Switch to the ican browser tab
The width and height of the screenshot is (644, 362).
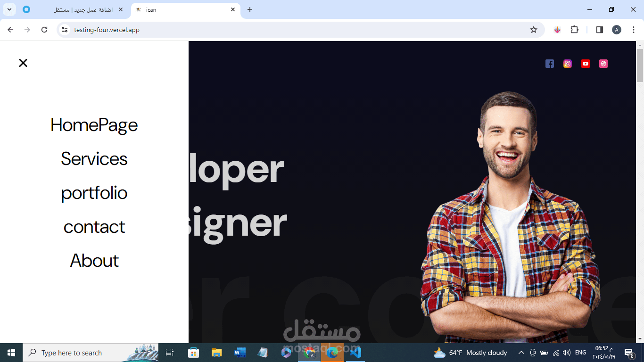[x=186, y=9]
